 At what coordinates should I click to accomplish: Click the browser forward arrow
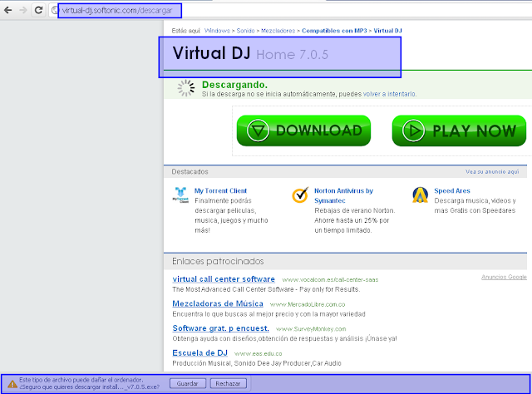[x=23, y=10]
